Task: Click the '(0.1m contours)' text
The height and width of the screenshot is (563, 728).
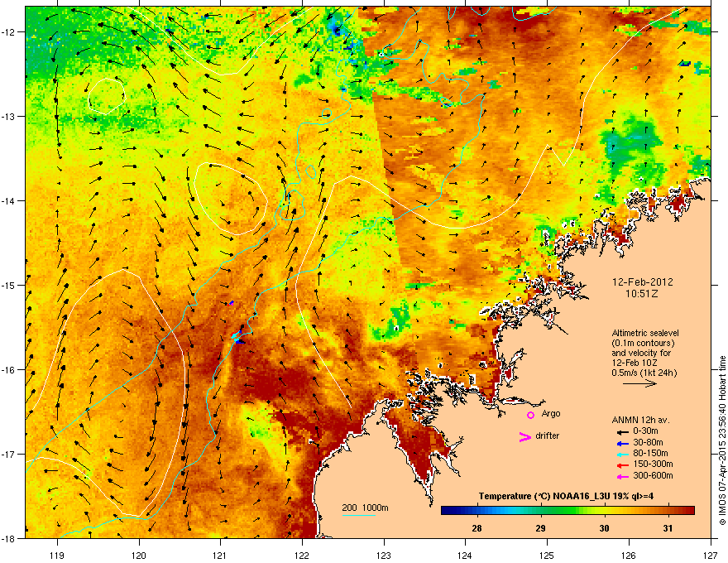Action: pos(643,344)
